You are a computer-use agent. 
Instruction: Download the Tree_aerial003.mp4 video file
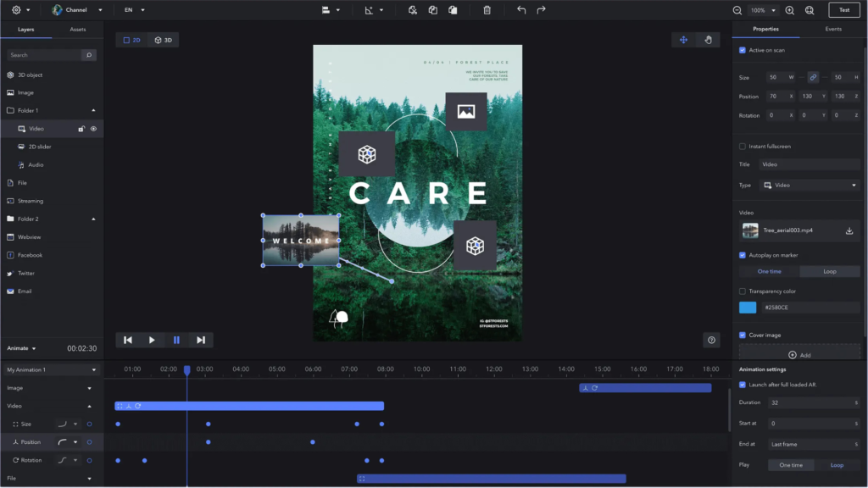click(849, 230)
